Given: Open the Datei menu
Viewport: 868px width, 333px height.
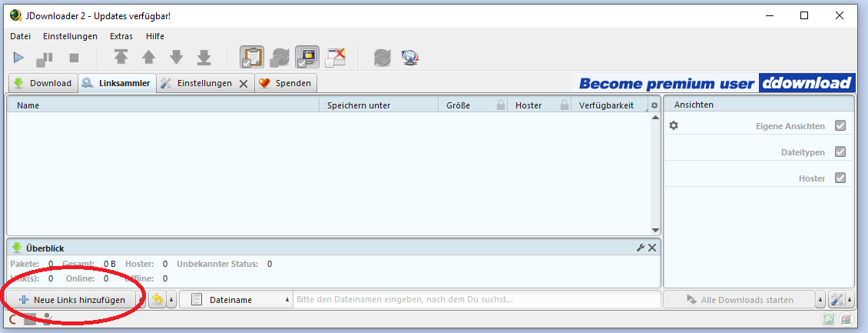Looking at the screenshot, I should (x=21, y=36).
